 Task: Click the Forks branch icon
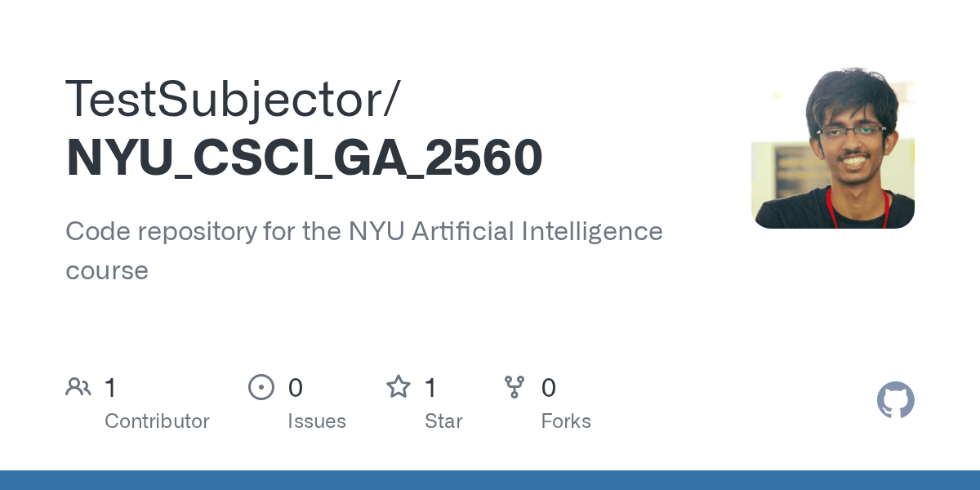click(x=514, y=387)
